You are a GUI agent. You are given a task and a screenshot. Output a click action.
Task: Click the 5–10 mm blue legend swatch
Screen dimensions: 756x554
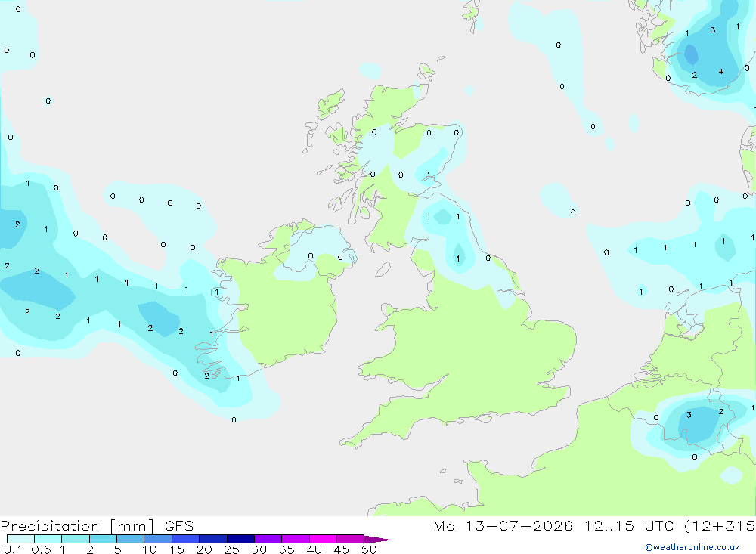pyautogui.click(x=131, y=539)
